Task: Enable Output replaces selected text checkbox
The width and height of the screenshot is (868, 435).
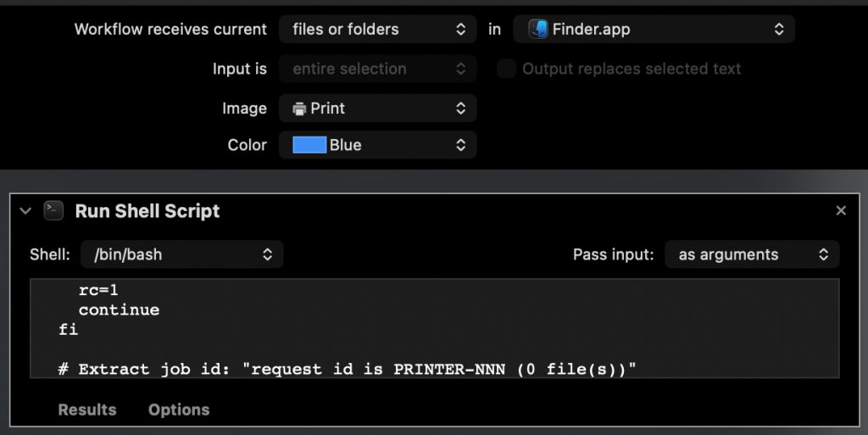Action: tap(506, 69)
